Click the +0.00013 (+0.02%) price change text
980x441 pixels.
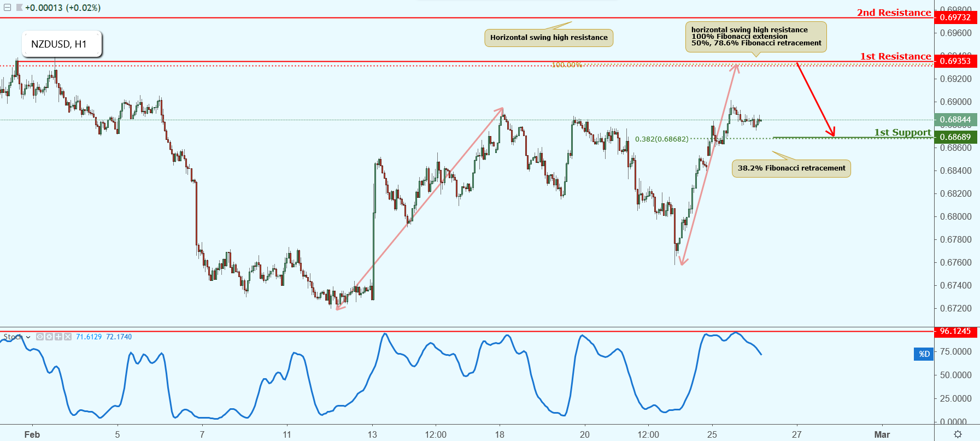[x=63, y=8]
